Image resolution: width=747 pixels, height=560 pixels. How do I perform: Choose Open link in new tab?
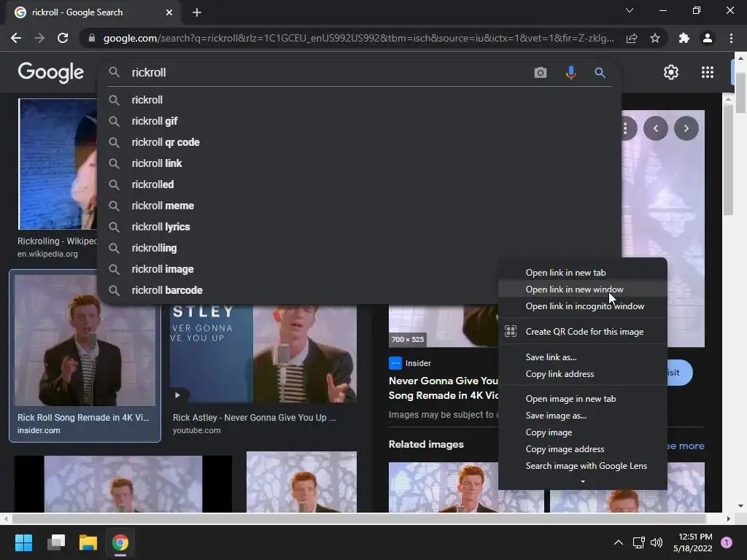[x=583, y=273]
